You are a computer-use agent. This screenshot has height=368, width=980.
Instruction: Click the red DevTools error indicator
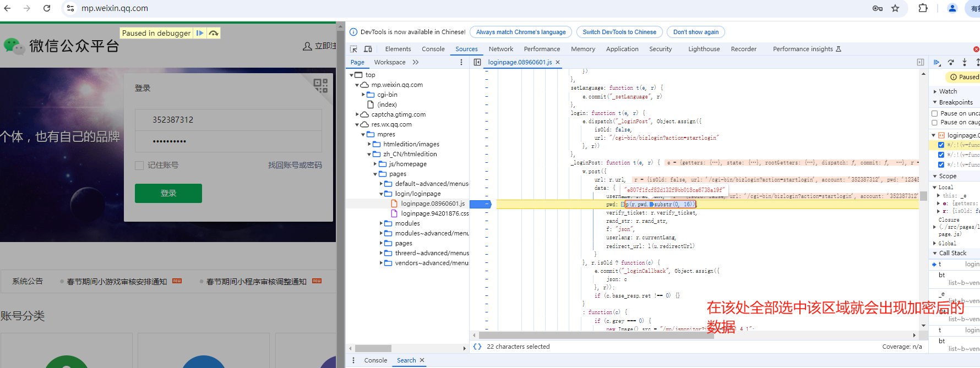tap(976, 49)
